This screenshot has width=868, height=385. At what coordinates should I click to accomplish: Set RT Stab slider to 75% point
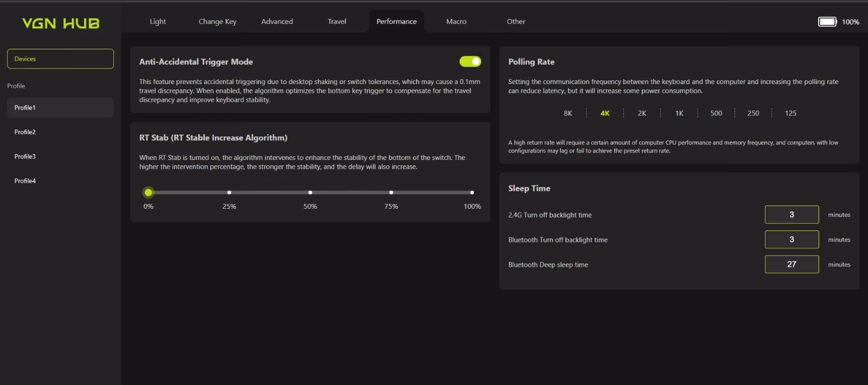[x=391, y=193]
